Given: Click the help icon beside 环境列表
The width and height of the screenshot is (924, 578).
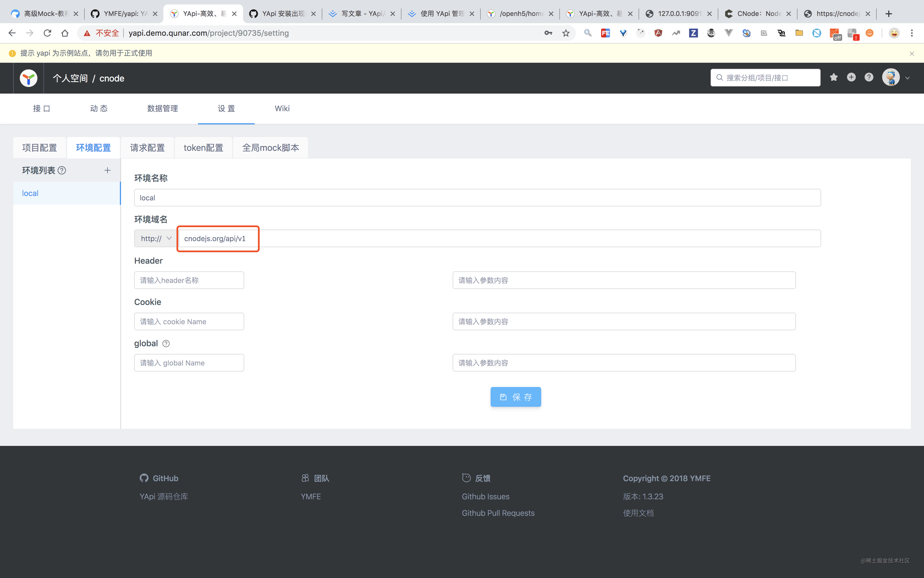Looking at the screenshot, I should coord(62,171).
